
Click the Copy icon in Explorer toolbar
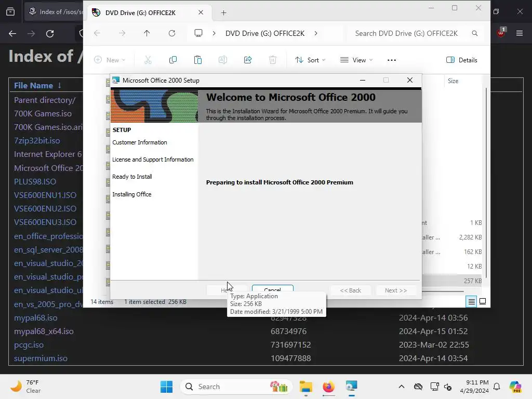pos(173,60)
